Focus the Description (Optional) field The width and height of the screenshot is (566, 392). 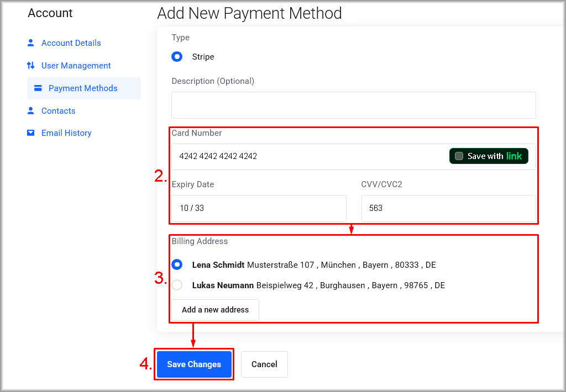pyautogui.click(x=353, y=105)
